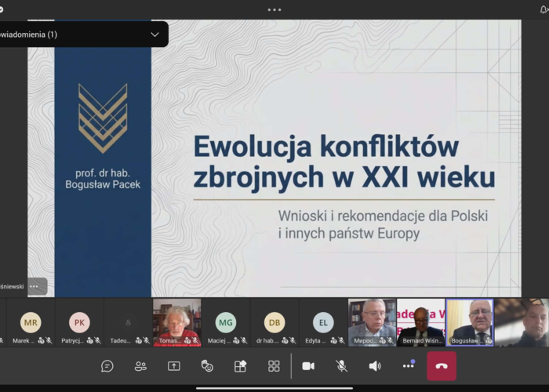Click the shared presentation slide
The height and width of the screenshot is (392, 549).
tap(274, 158)
